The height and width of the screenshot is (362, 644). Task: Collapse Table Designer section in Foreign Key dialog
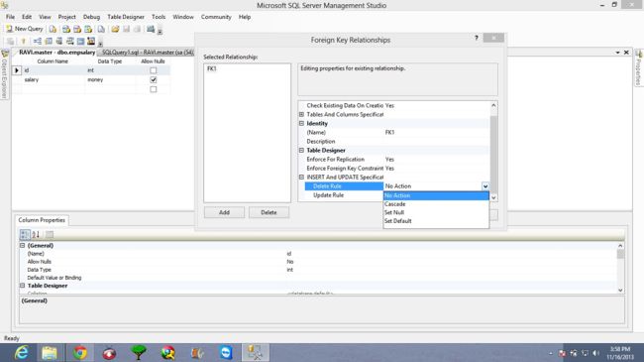[301, 150]
